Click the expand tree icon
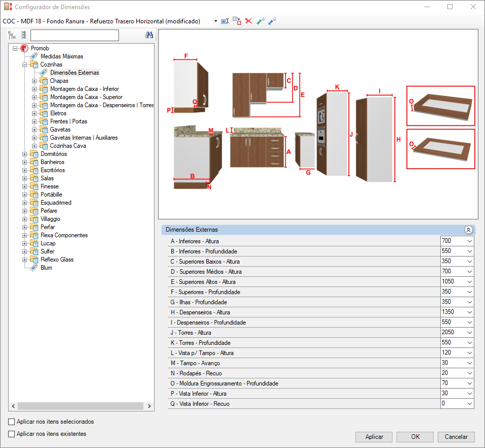485x448 pixels. (12, 35)
